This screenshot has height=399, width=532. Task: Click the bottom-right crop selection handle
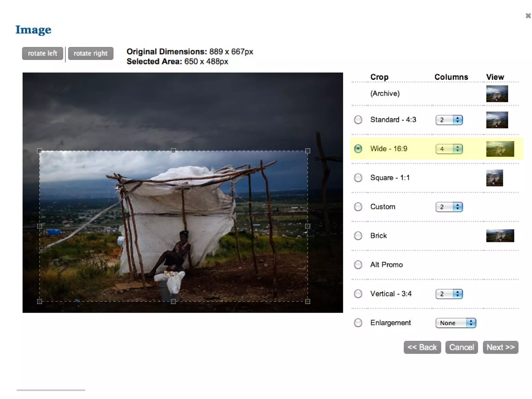tap(308, 301)
